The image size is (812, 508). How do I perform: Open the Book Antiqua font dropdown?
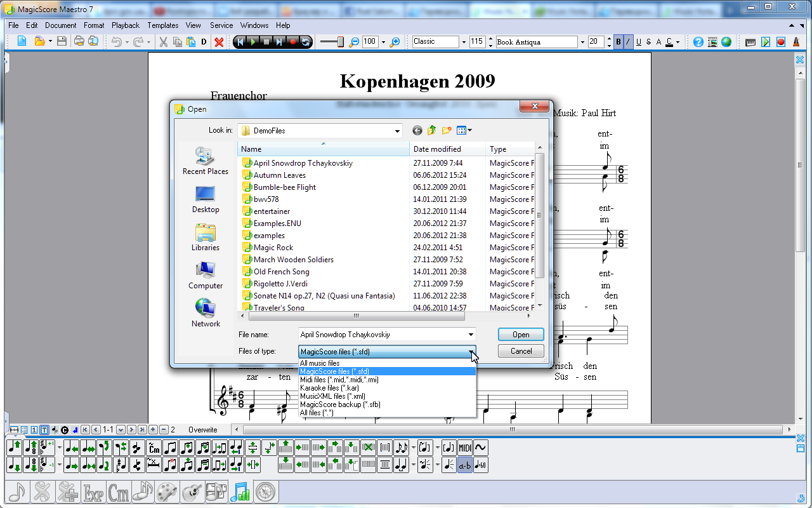click(582, 42)
